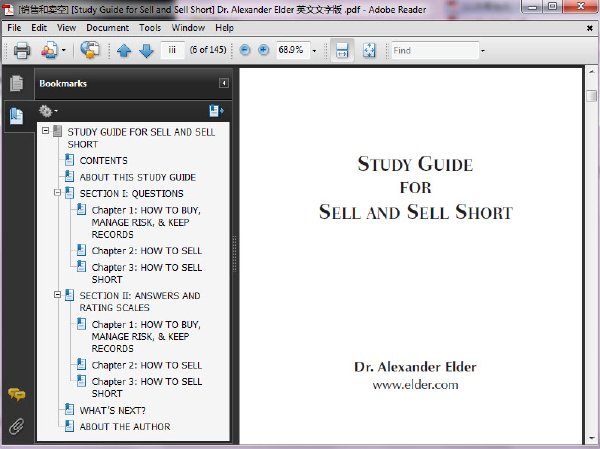Click scroll up arrow on document scrollbar

(x=592, y=72)
